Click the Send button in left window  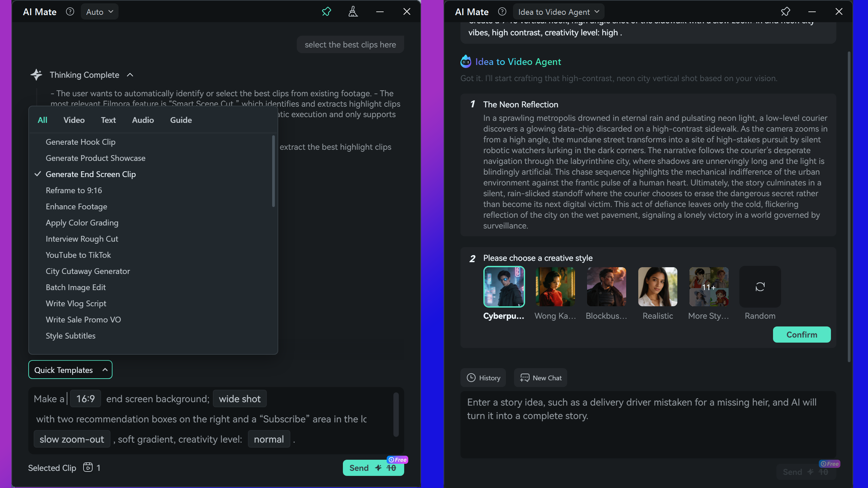tap(373, 467)
